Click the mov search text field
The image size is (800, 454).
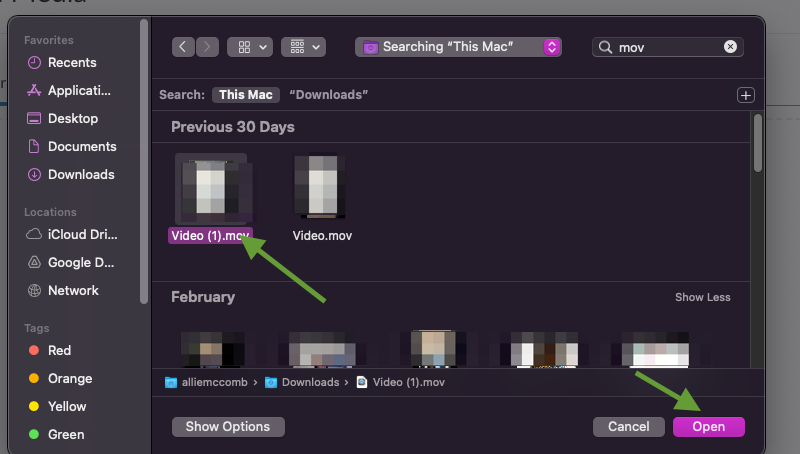click(x=665, y=47)
